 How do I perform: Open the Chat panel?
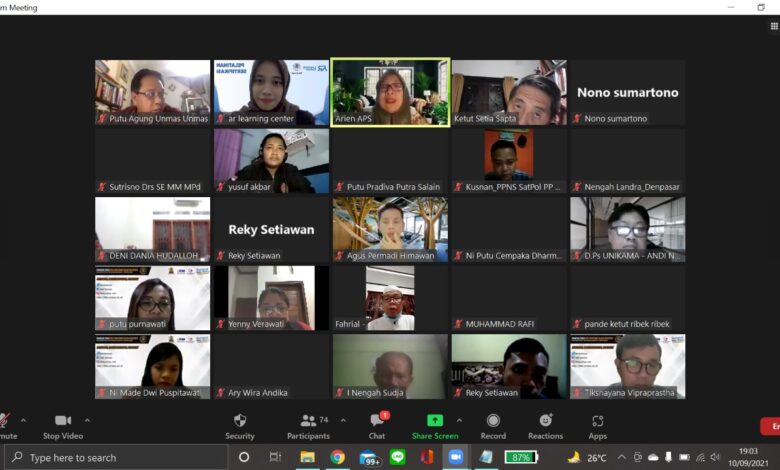coord(377,425)
